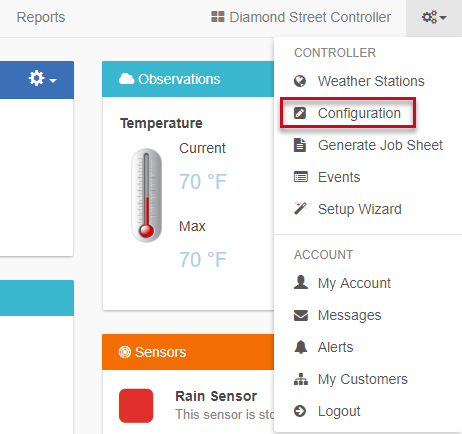
Task: Open Reports in the navigation bar
Action: (x=41, y=17)
